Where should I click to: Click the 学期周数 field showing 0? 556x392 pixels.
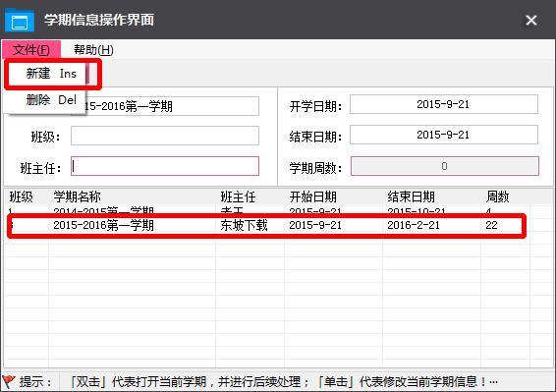pos(445,166)
